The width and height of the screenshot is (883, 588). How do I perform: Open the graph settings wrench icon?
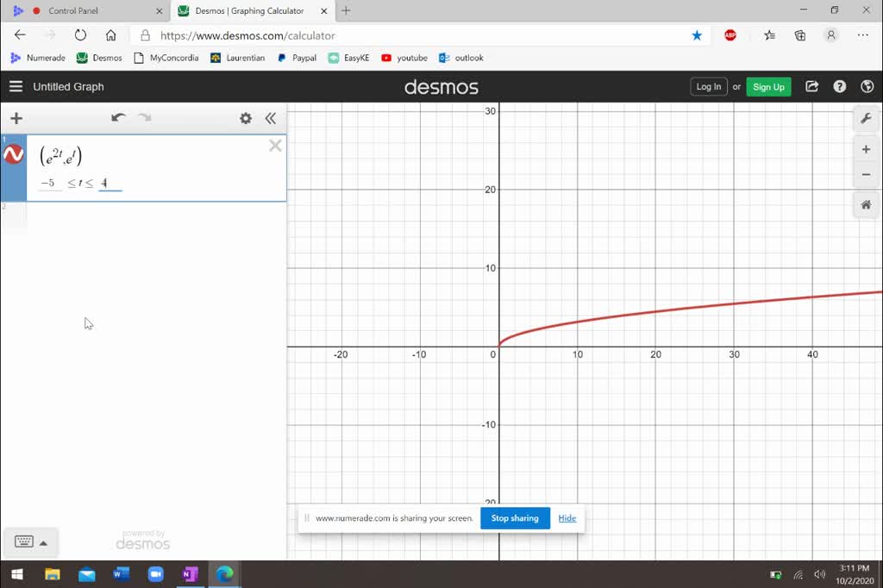tap(866, 118)
